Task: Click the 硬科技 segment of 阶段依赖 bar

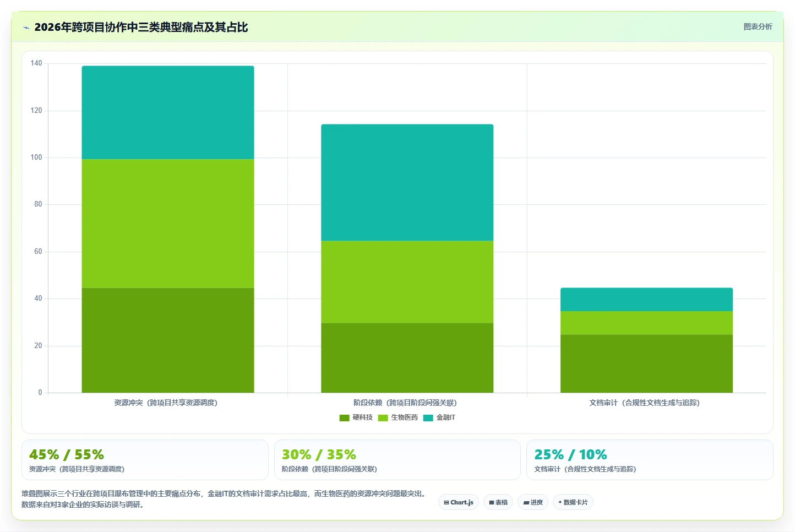Action: (407, 358)
